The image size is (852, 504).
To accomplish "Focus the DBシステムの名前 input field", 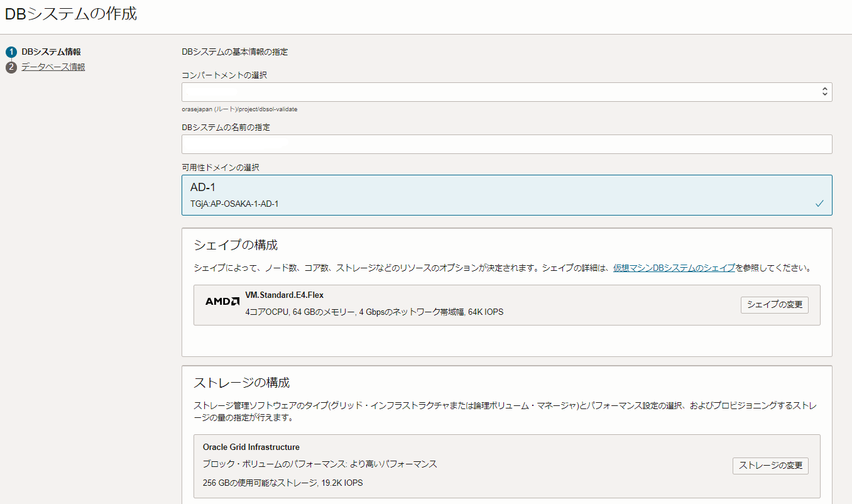I will click(x=506, y=145).
